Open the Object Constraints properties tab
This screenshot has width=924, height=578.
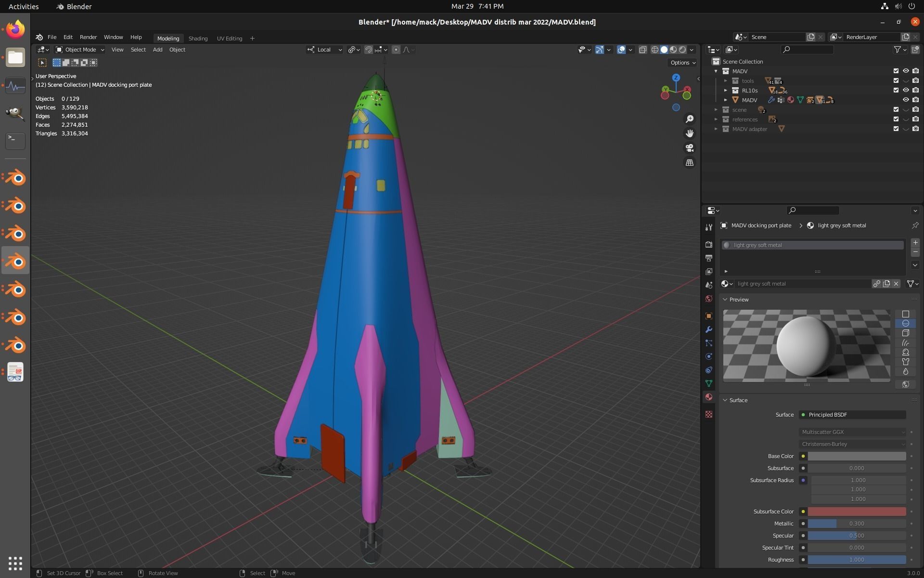[x=708, y=370]
